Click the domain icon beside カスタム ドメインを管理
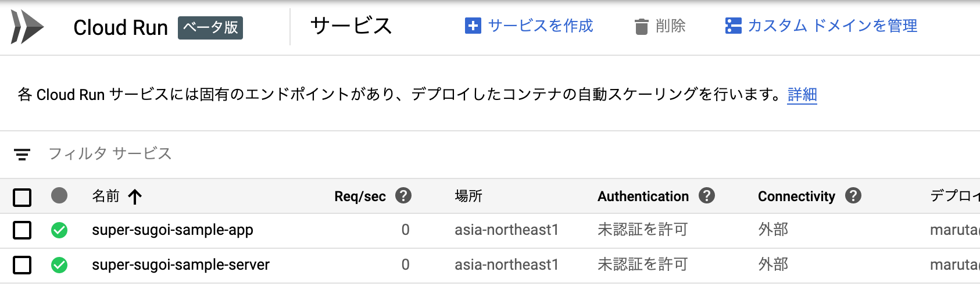Screen dimensions: 980x286 click(734, 26)
